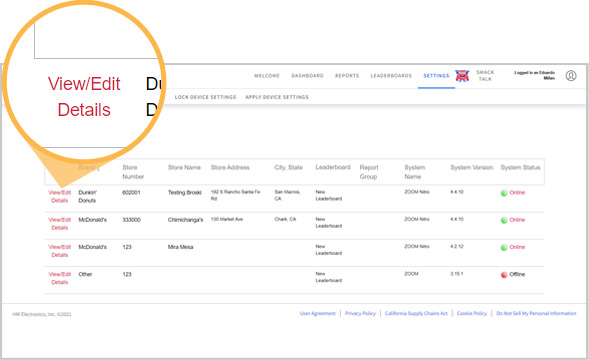Click Mira Mesa store name
Screen dimensions: 589x360
pyautogui.click(x=180, y=247)
